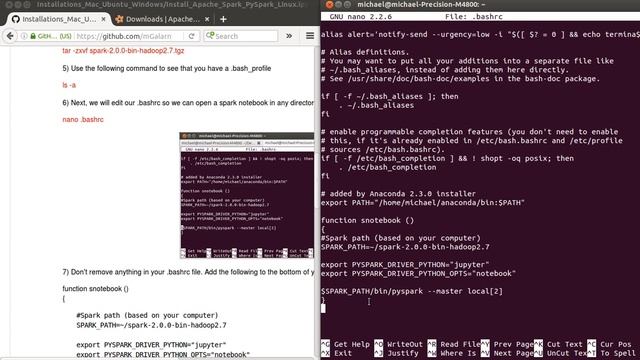Click nano 'To Spell' shortcut label

(x=618, y=353)
